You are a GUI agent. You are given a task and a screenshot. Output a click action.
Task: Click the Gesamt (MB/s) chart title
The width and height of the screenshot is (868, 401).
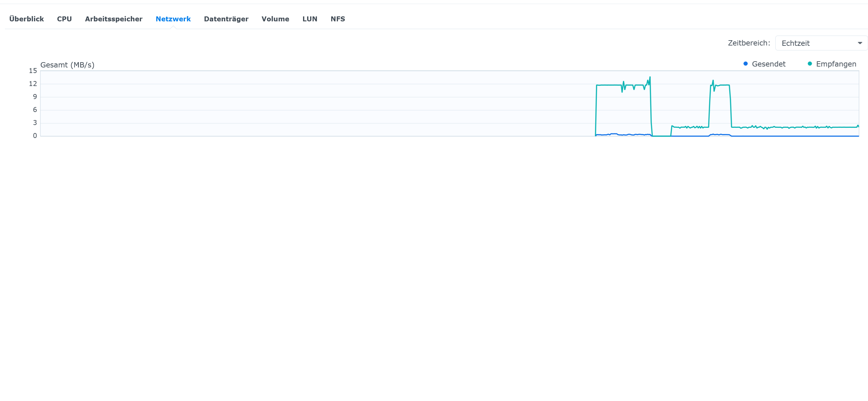67,65
